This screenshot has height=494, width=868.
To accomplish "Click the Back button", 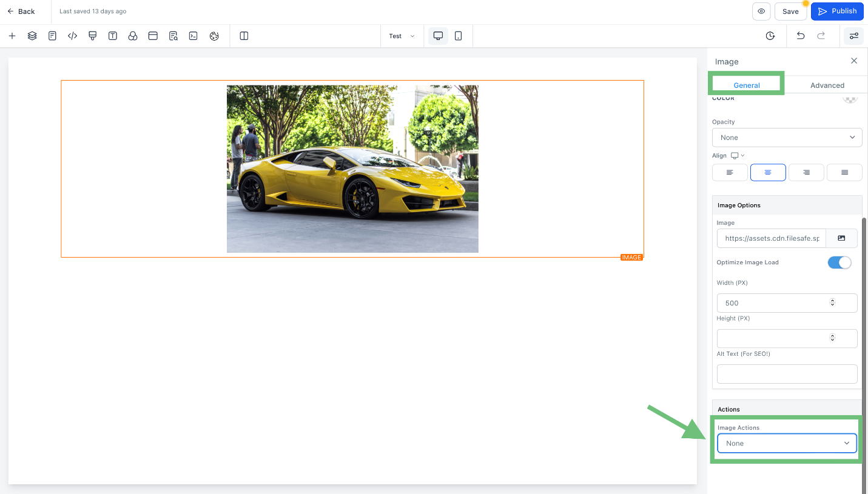I will (x=21, y=11).
